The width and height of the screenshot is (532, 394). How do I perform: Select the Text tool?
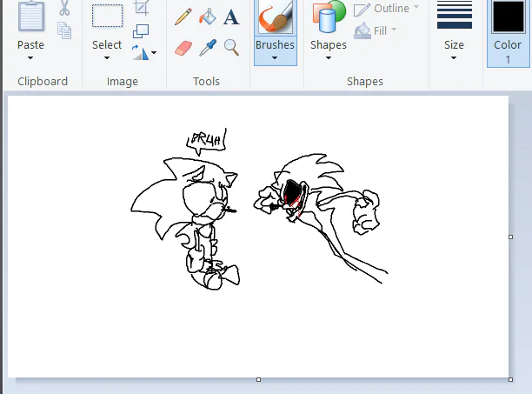pyautogui.click(x=231, y=17)
